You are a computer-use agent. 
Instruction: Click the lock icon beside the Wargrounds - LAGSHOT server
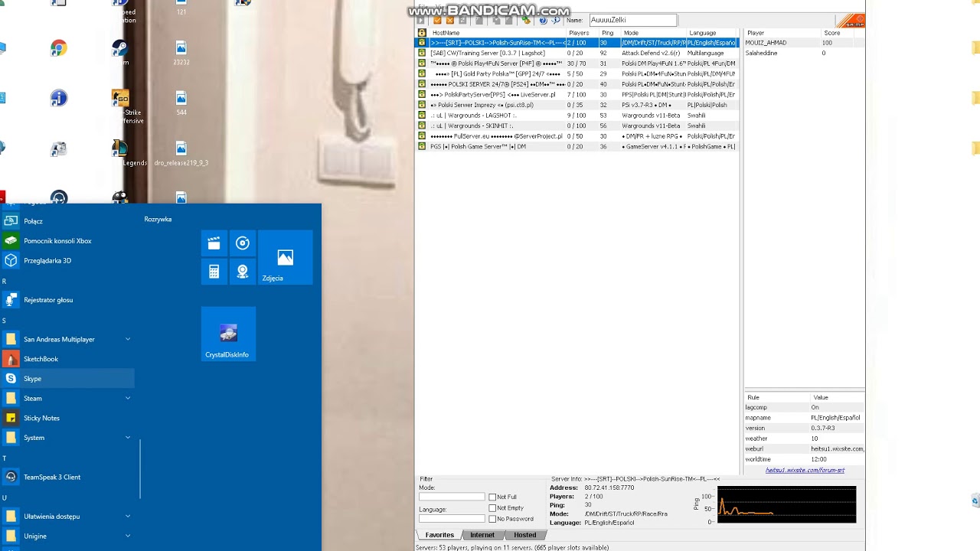422,116
